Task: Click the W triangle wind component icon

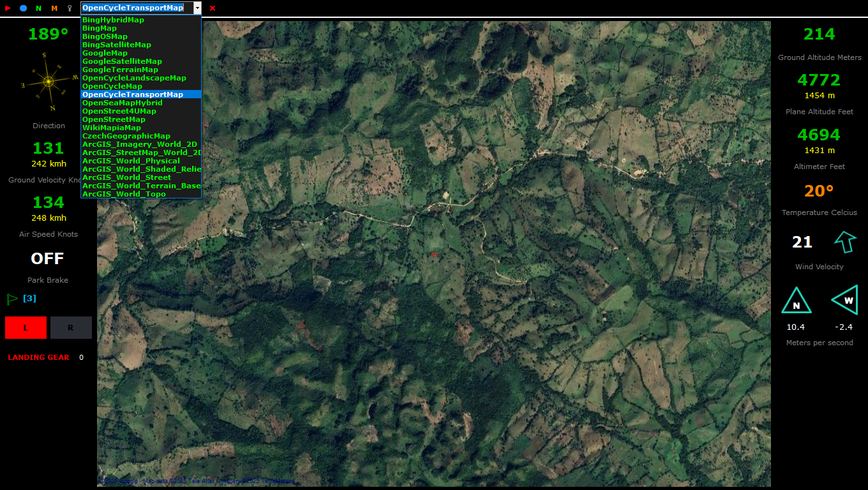Action: [x=845, y=300]
